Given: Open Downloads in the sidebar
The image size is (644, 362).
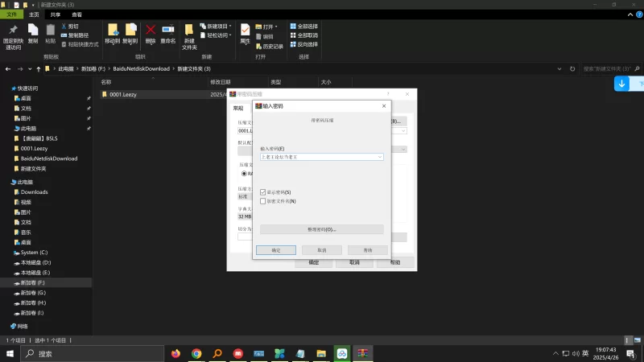Looking at the screenshot, I should click(31, 192).
